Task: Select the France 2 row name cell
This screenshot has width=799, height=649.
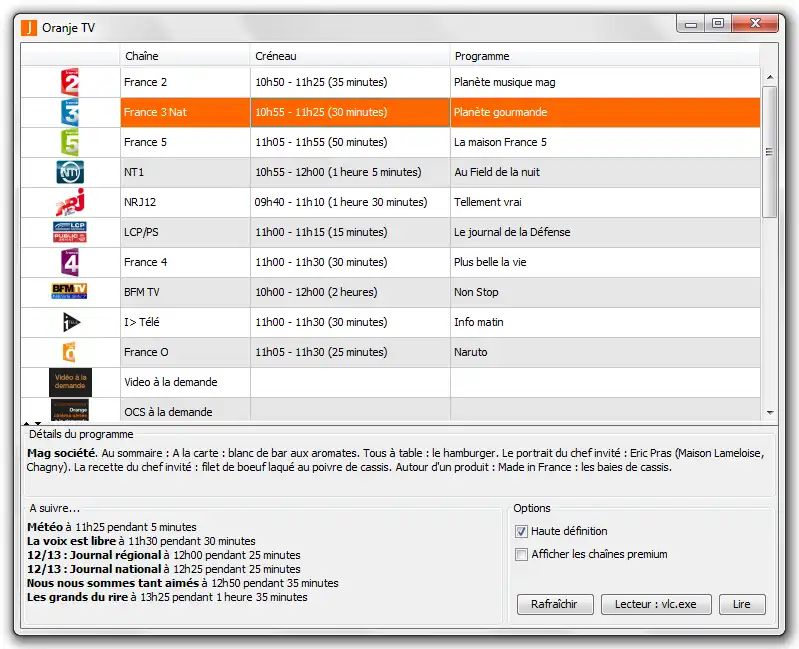Action: pyautogui.click(x=185, y=82)
